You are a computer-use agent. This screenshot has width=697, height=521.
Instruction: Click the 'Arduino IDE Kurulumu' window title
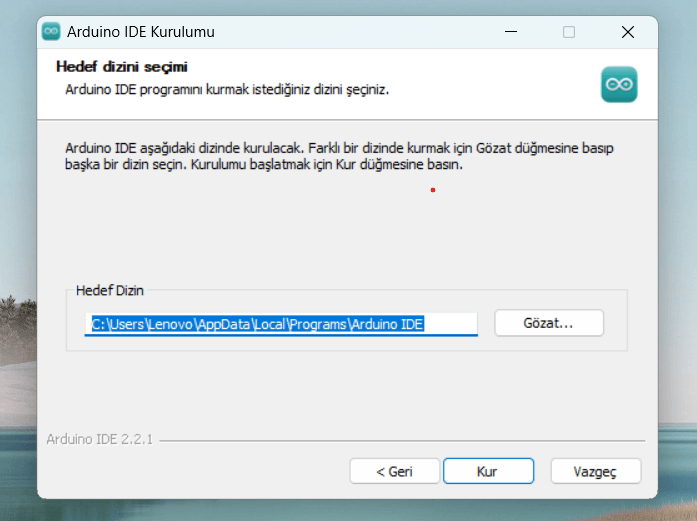coord(140,32)
